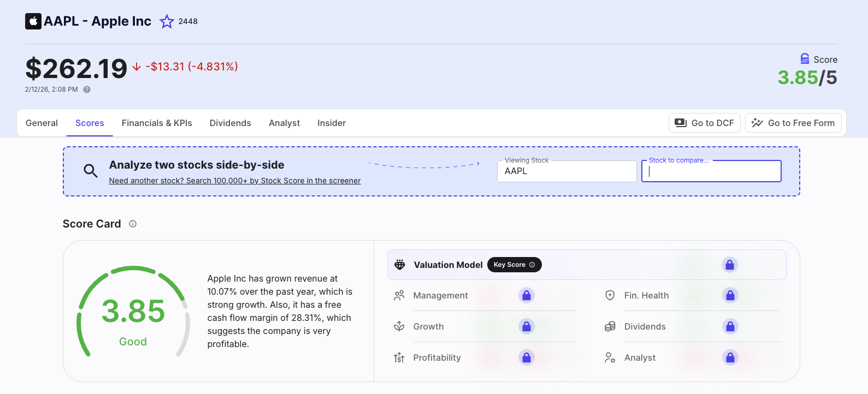Click the Viewing Stock AAPL field
Screen dimensions: 868x394
[x=567, y=171]
